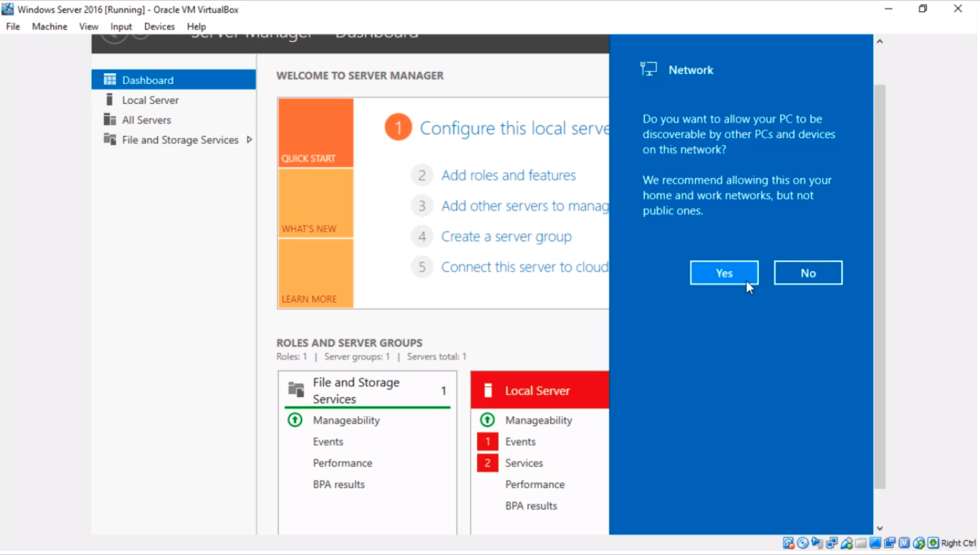Click the Dashboard grid icon in sidebar
The width and height of the screenshot is (980, 555).
pos(110,80)
